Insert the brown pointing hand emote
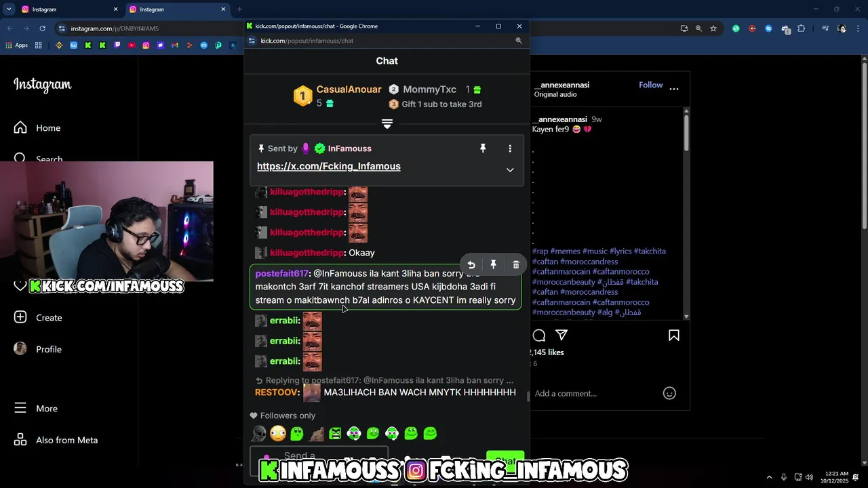 point(316,434)
